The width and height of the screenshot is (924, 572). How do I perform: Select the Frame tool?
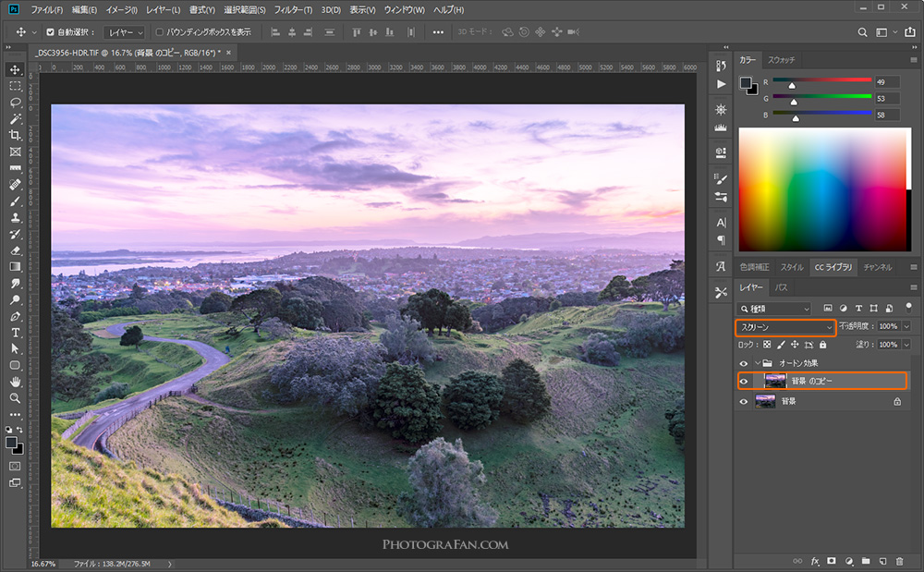pos(16,152)
